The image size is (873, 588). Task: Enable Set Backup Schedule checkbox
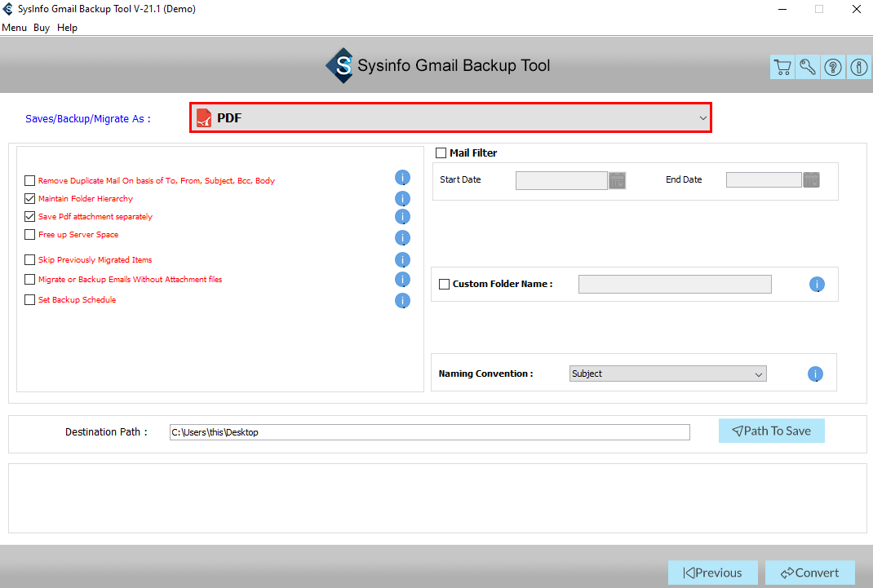(x=30, y=300)
